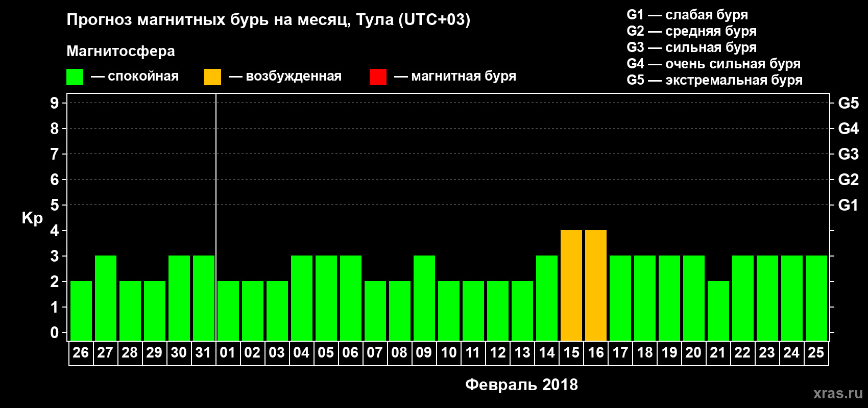Click the green bar above date 31

pyautogui.click(x=204, y=298)
